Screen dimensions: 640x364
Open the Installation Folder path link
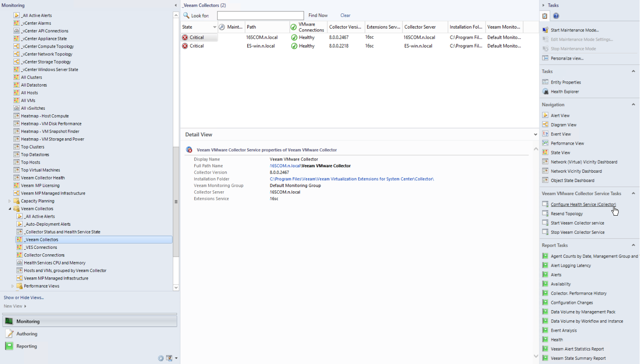point(352,179)
